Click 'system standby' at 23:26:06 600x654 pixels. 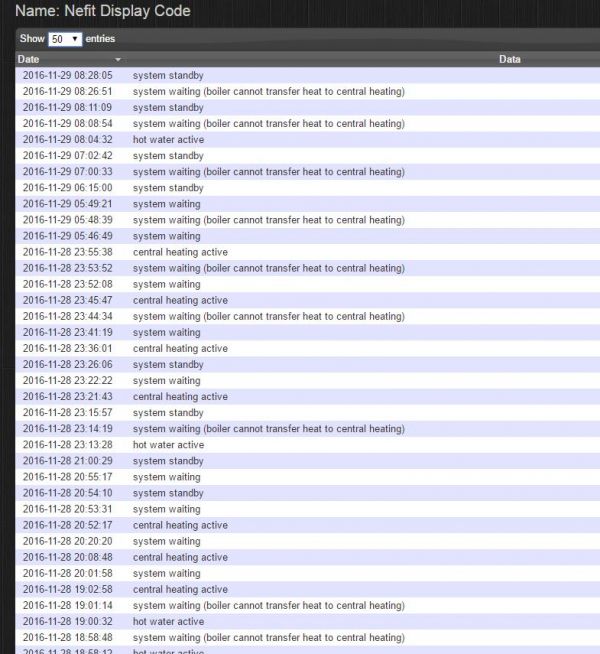click(x=168, y=365)
